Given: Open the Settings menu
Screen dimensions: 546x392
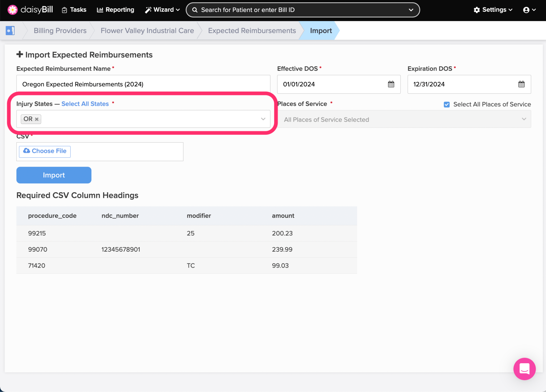Looking at the screenshot, I should pyautogui.click(x=493, y=10).
